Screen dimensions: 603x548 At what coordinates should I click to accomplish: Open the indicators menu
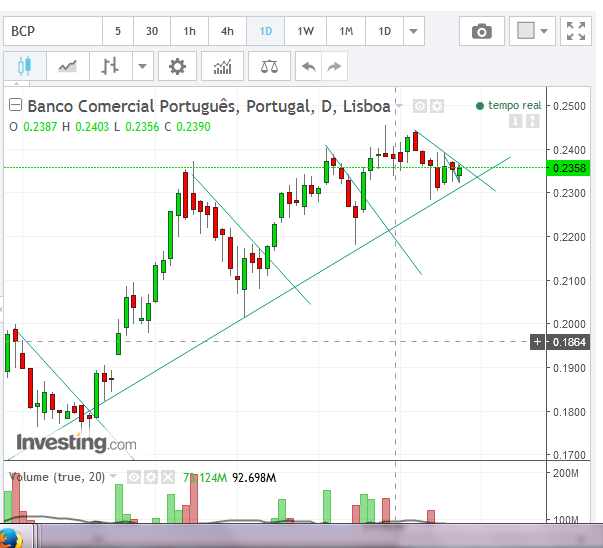coord(222,66)
